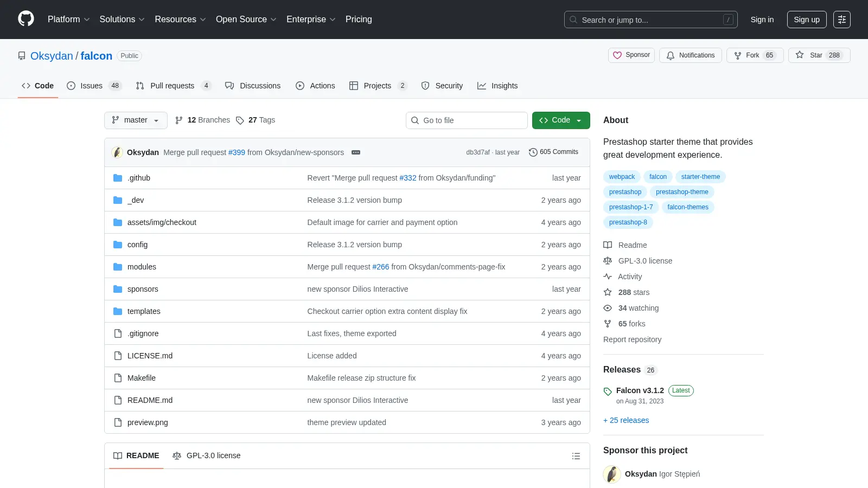Open the commit db3d7af hash

(477, 152)
